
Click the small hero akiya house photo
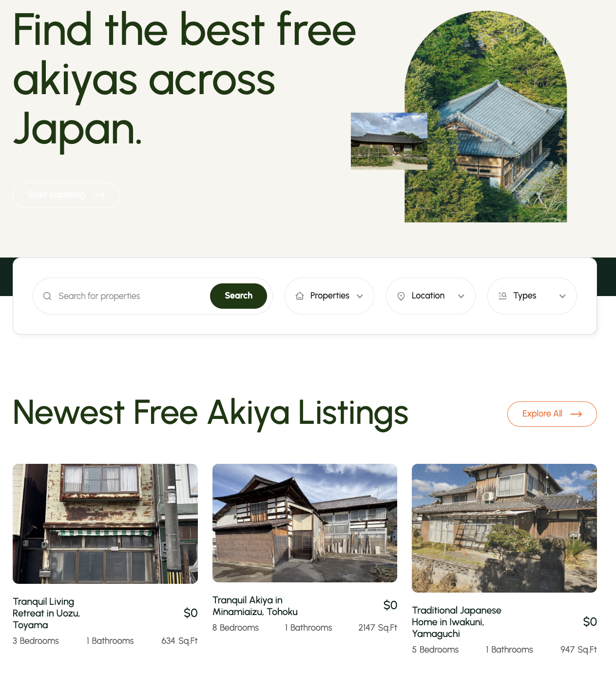389,141
